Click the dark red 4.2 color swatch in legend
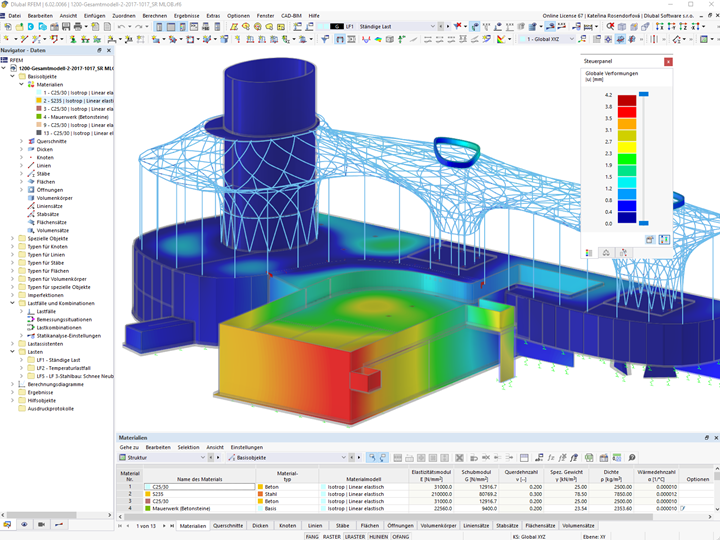 627,101
